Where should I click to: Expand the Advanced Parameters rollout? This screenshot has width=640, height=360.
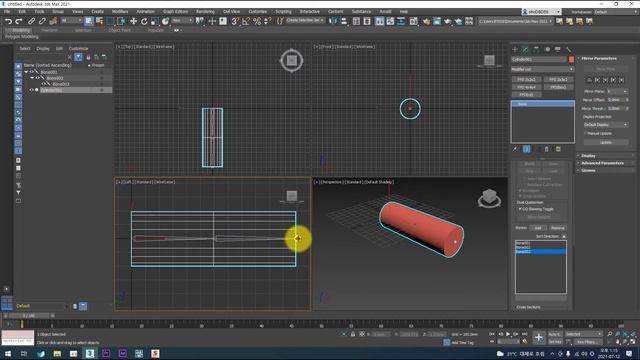click(602, 163)
